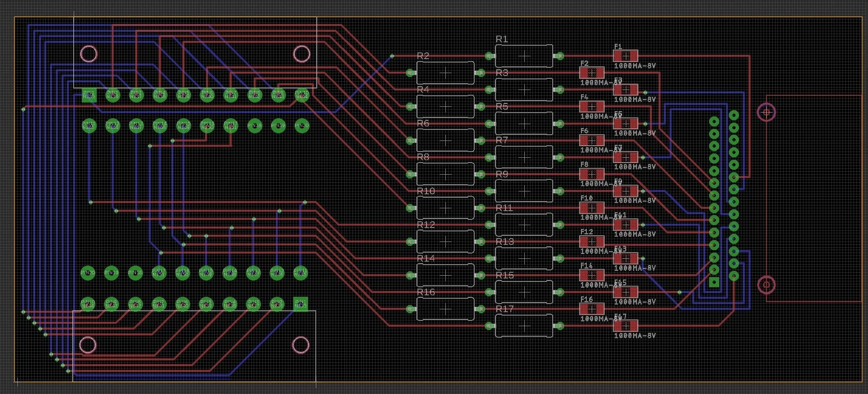Select the F16 fuse footprint
The height and width of the screenshot is (394, 868).
[592, 309]
